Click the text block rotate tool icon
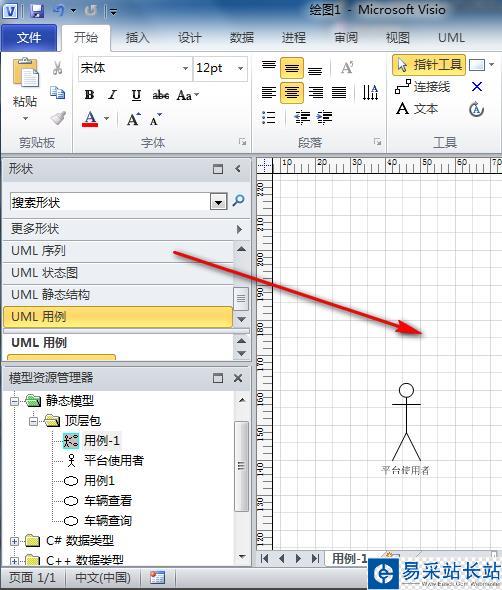This screenshot has height=590, width=502. tap(476, 109)
